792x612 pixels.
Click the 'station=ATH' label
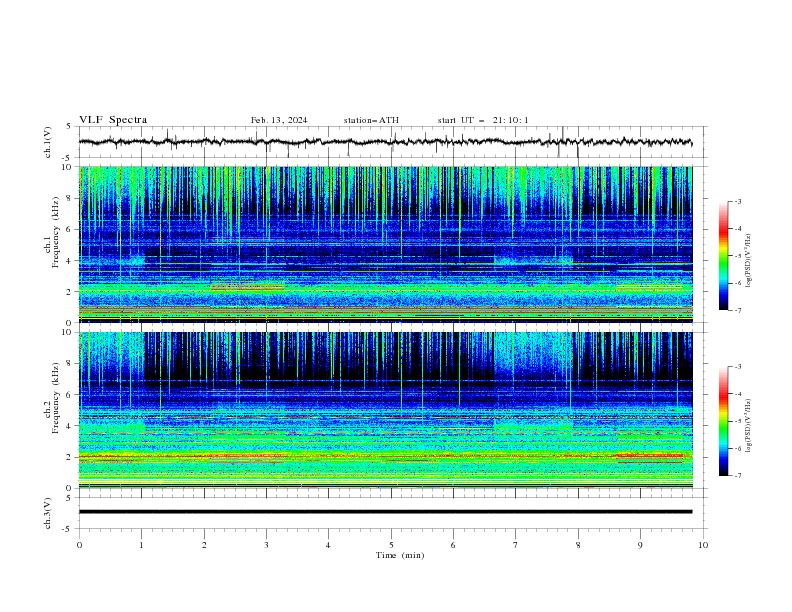click(x=371, y=120)
